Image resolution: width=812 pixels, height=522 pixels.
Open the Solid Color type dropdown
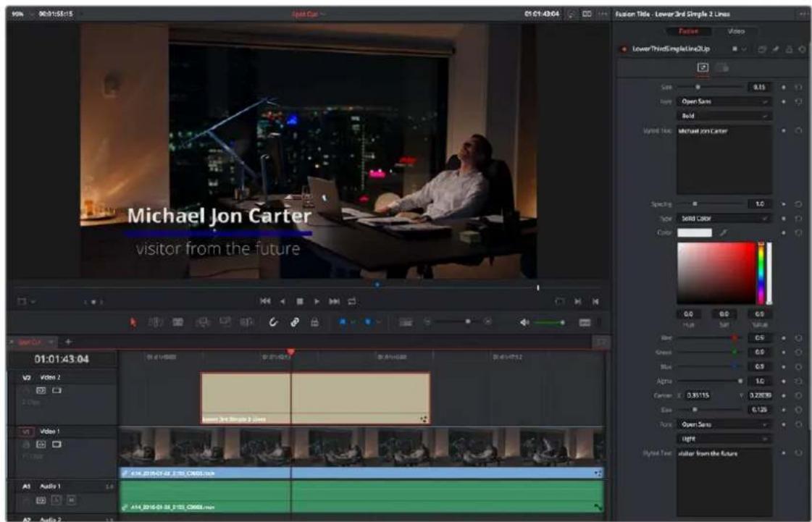tap(724, 219)
